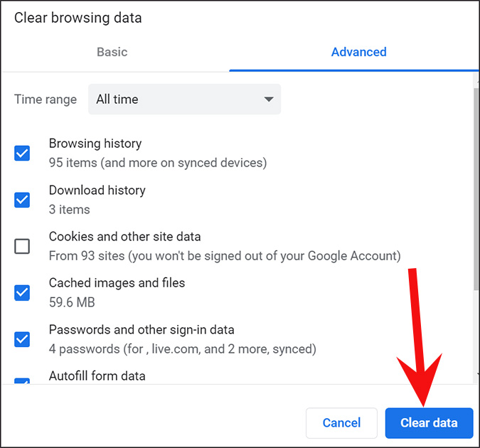Click "Cookies and other site data" label
Viewport: 480px width, 448px height.
(124, 236)
